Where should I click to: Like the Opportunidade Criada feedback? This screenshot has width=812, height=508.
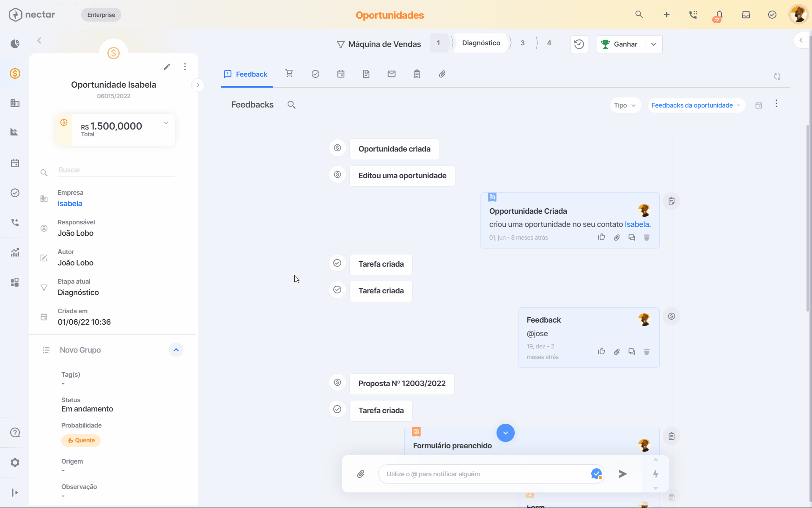601,237
